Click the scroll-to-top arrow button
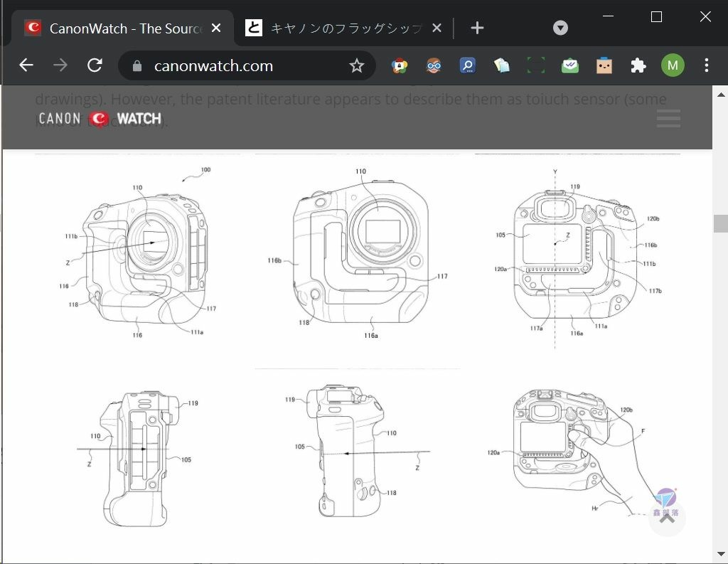This screenshot has height=564, width=728. click(x=667, y=518)
